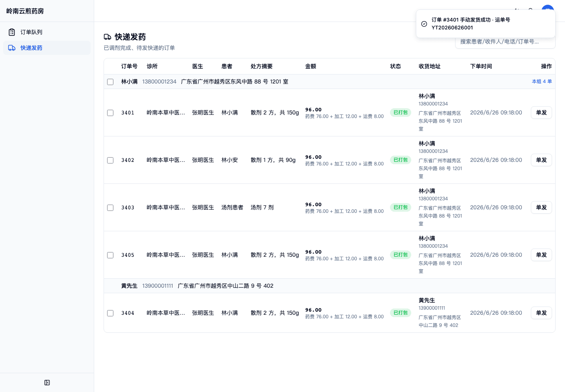Click the address 中山二路 9 号 402 in order 3404
Screen dimensions: 565x392
[x=438, y=325]
